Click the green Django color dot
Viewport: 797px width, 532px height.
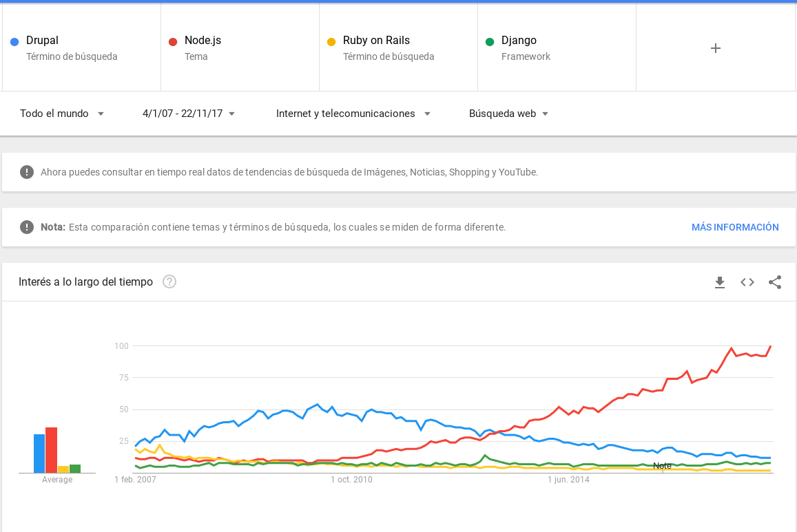[490, 41]
